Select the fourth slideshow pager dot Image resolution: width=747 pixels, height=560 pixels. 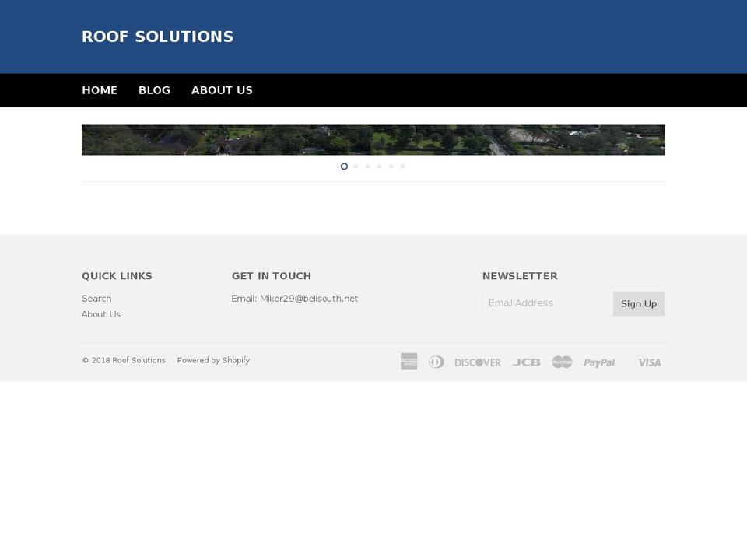(x=379, y=166)
